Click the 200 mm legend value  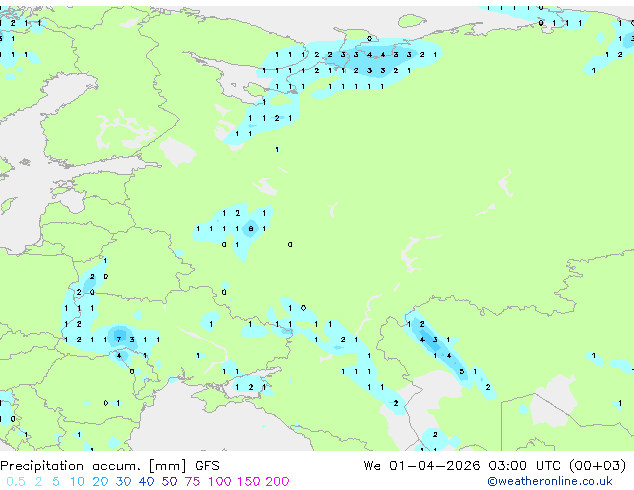[x=277, y=482]
